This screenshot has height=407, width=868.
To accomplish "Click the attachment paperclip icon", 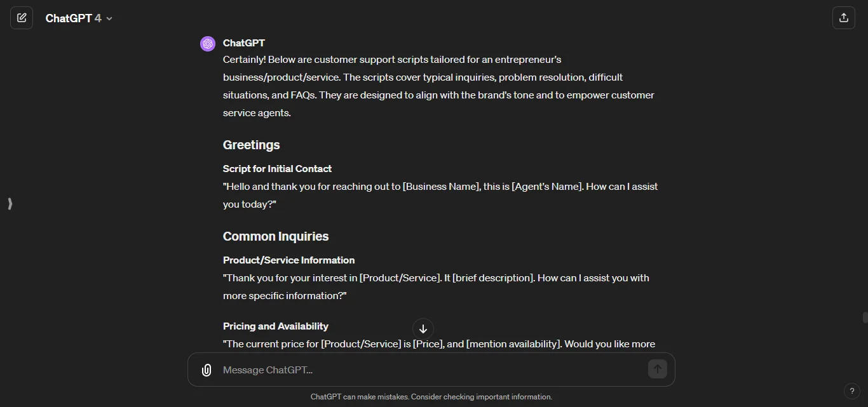I will [x=206, y=370].
